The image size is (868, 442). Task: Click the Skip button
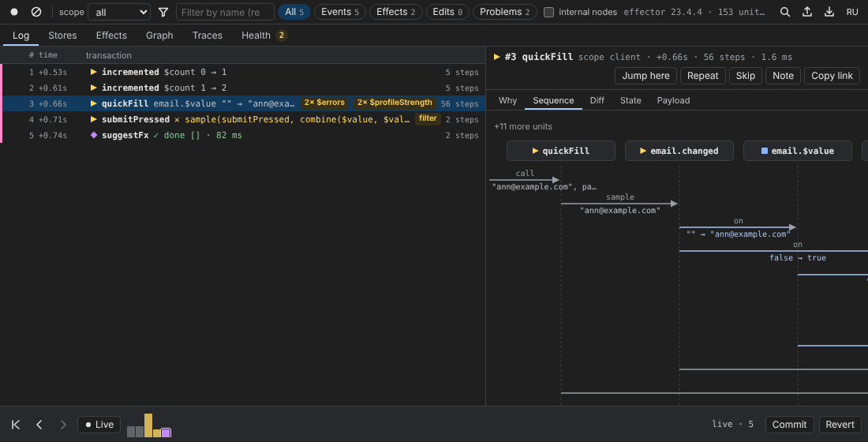pyautogui.click(x=745, y=76)
